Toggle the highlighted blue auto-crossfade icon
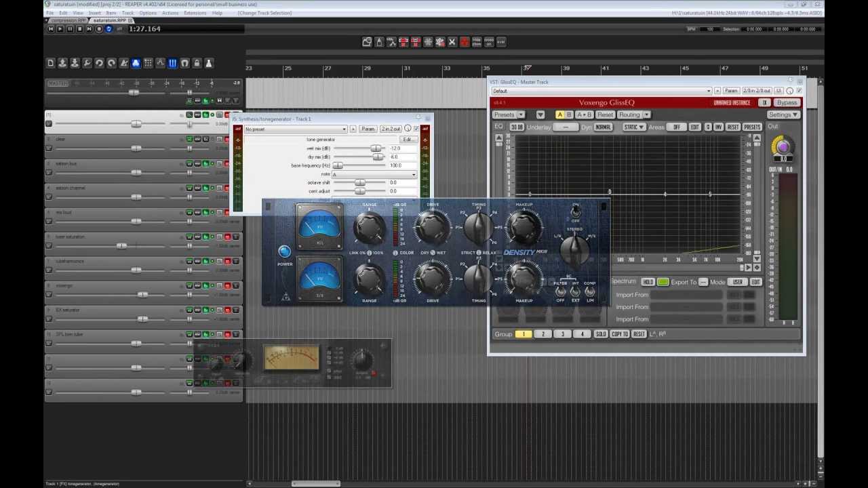 136,63
